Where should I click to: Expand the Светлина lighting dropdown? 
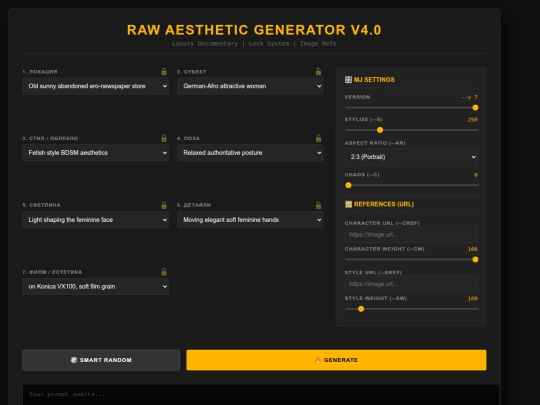pyautogui.click(x=95, y=220)
